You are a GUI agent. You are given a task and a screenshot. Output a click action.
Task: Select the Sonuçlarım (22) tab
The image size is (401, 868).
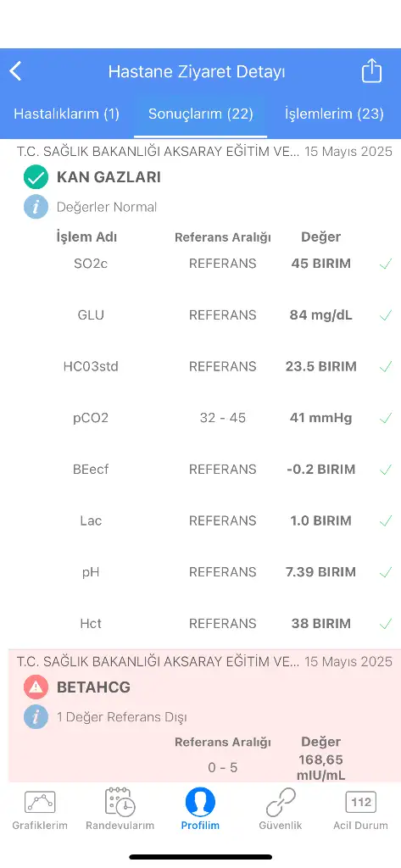[x=200, y=114]
